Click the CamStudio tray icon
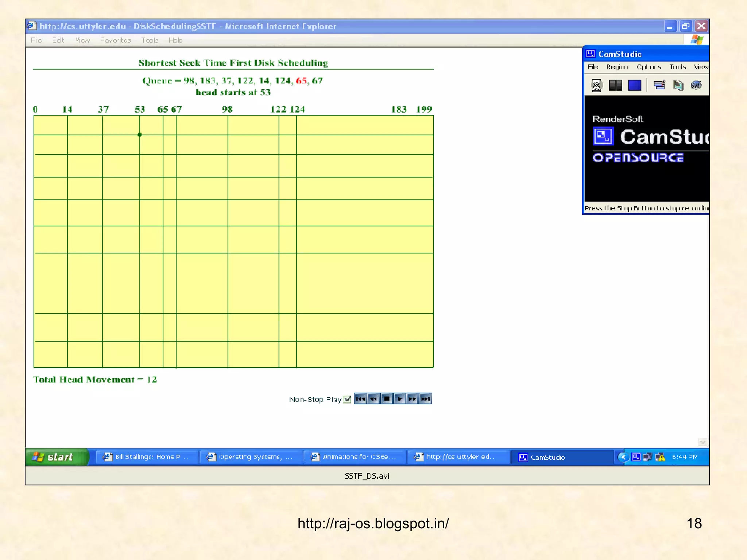 [x=636, y=457]
